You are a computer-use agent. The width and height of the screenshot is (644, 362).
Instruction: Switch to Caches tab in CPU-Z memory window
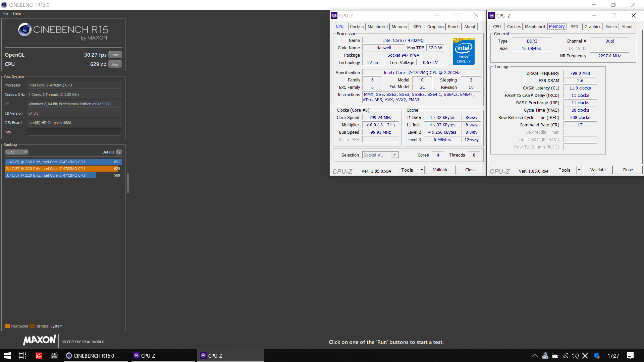514,27
